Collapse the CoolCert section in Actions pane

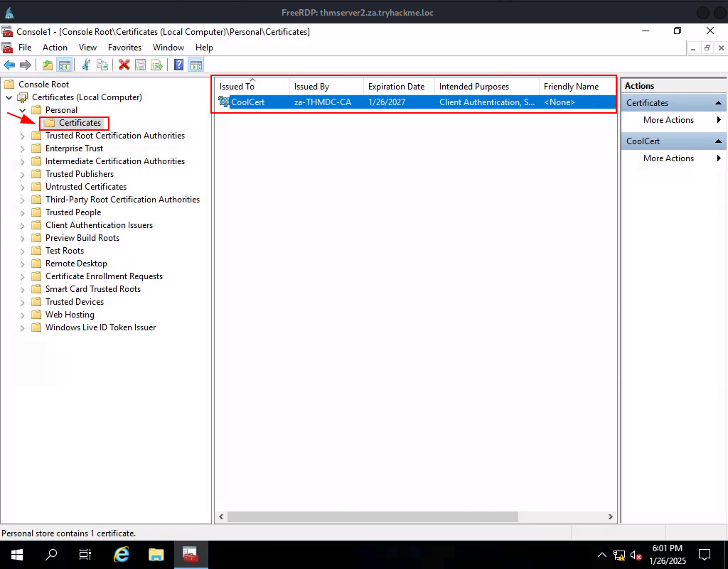click(718, 141)
